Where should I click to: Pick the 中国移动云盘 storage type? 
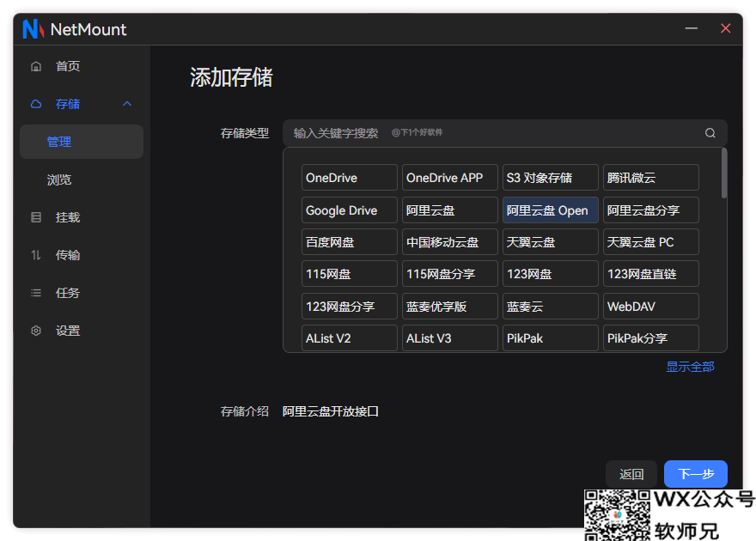[450, 242]
